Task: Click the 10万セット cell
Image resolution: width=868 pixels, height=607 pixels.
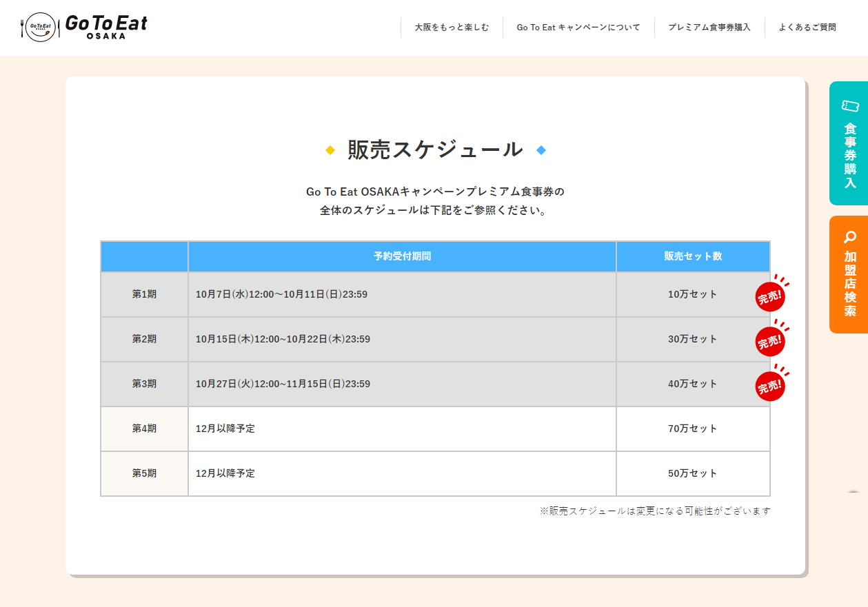Action: coord(693,294)
